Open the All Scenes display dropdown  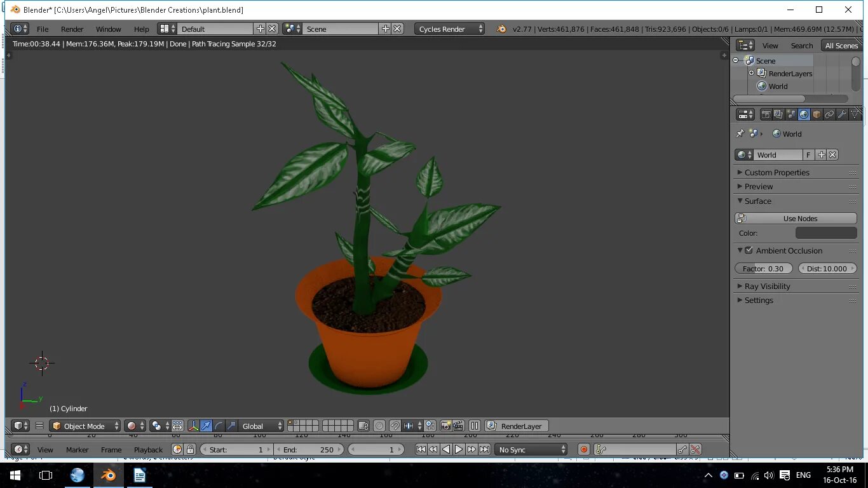point(841,46)
